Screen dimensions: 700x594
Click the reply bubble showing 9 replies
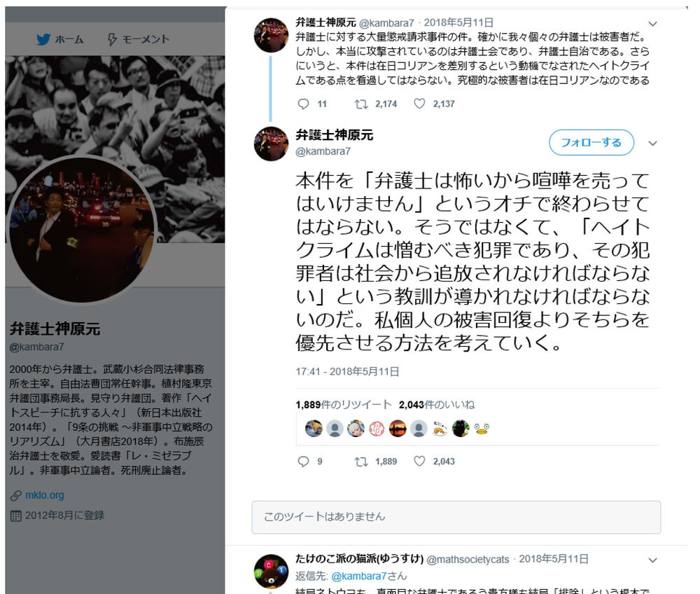click(304, 462)
